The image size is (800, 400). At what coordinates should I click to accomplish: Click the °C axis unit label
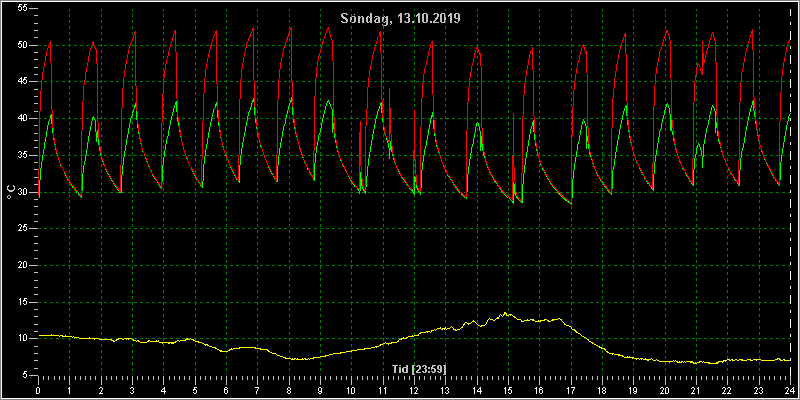[x=11, y=192]
